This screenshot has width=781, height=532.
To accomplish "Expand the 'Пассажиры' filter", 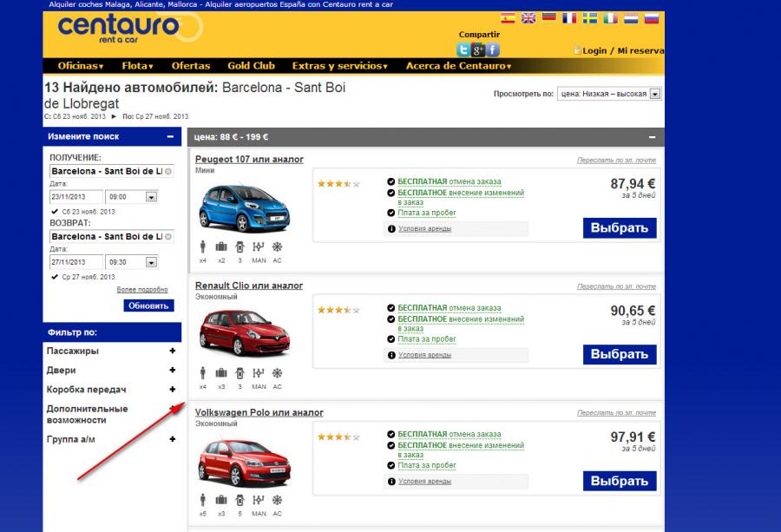I will coord(173,351).
